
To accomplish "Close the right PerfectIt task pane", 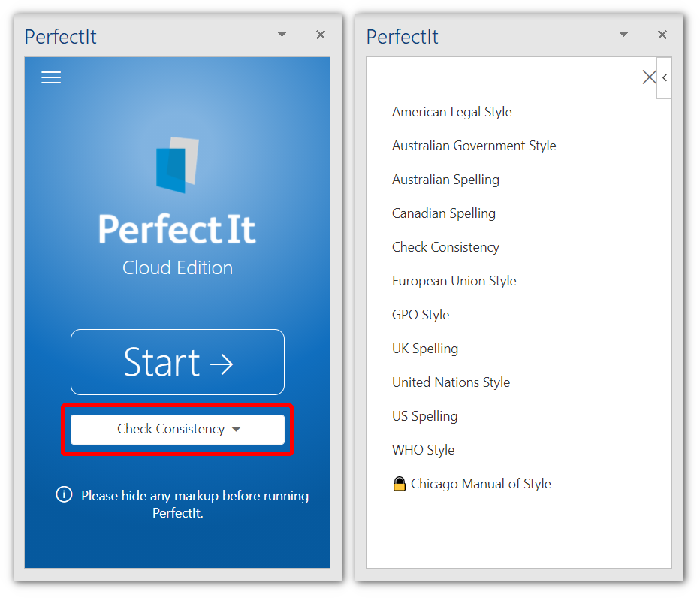I will pyautogui.click(x=662, y=35).
